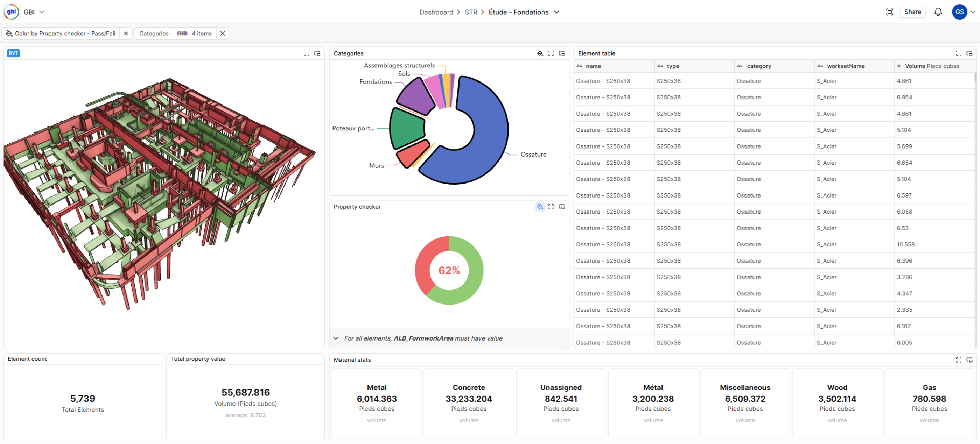Open the Element table panel settings icon
The height and width of the screenshot is (444, 980).
(969, 53)
